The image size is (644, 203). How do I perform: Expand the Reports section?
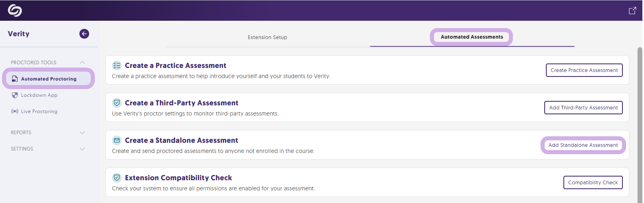click(x=48, y=133)
